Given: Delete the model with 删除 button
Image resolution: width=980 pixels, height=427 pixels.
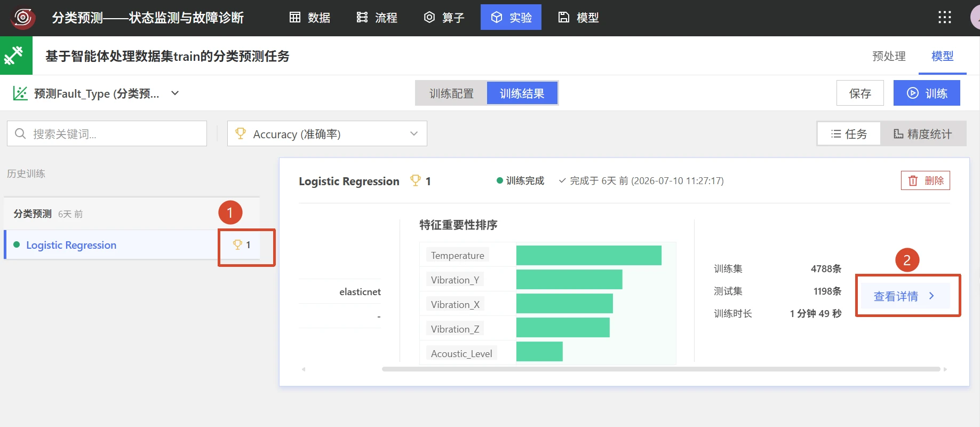Looking at the screenshot, I should pos(926,180).
